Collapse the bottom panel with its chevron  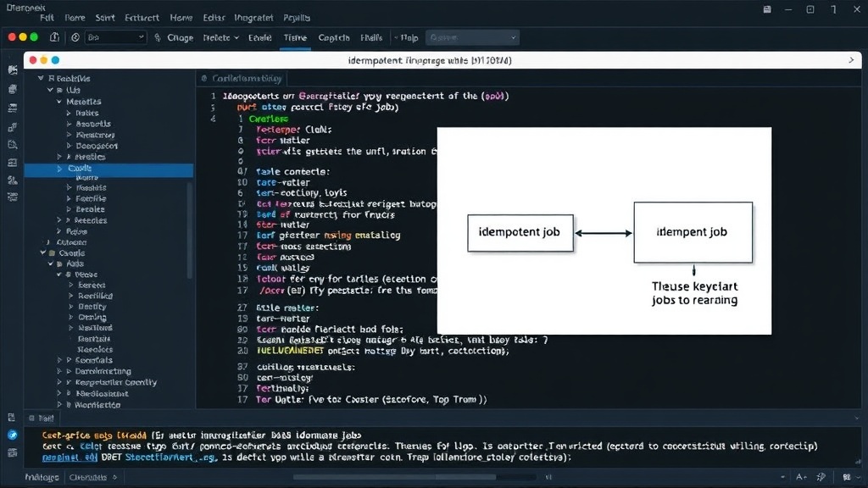tap(856, 419)
